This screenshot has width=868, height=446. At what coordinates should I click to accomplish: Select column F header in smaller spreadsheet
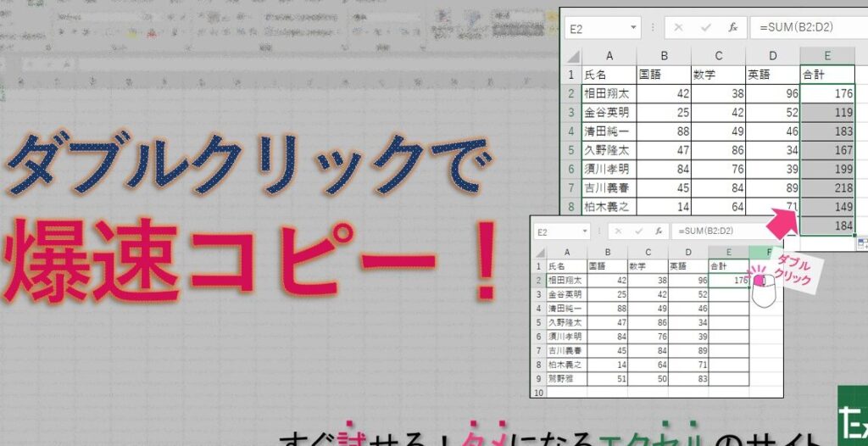coord(766,251)
